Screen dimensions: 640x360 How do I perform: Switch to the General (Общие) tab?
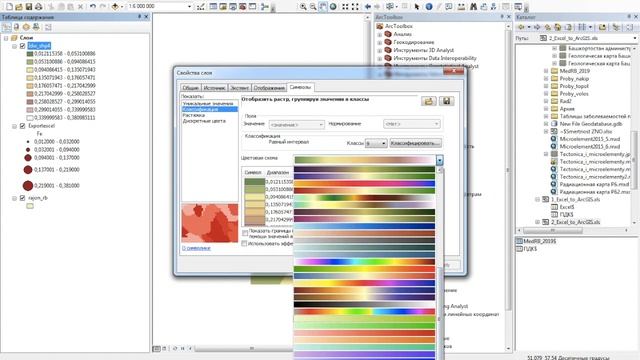click(x=191, y=88)
